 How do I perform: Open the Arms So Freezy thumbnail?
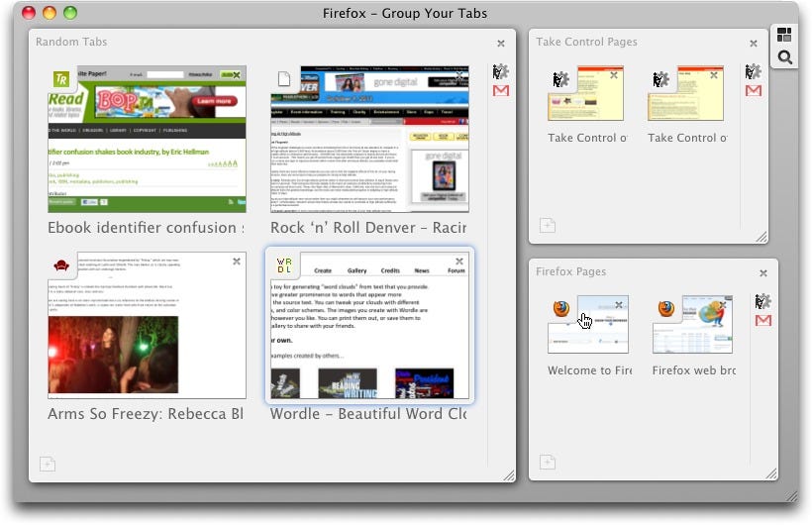(148, 326)
